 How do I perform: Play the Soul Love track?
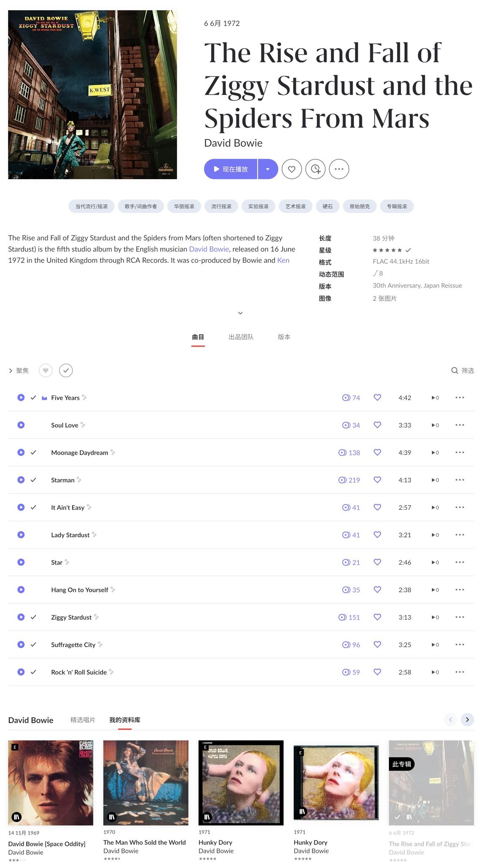pos(21,425)
